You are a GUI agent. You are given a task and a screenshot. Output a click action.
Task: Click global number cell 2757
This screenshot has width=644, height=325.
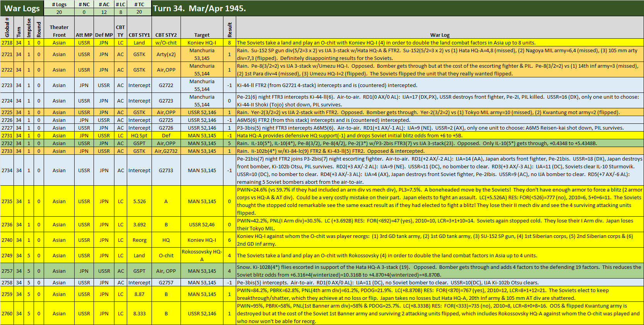[x=7, y=271]
